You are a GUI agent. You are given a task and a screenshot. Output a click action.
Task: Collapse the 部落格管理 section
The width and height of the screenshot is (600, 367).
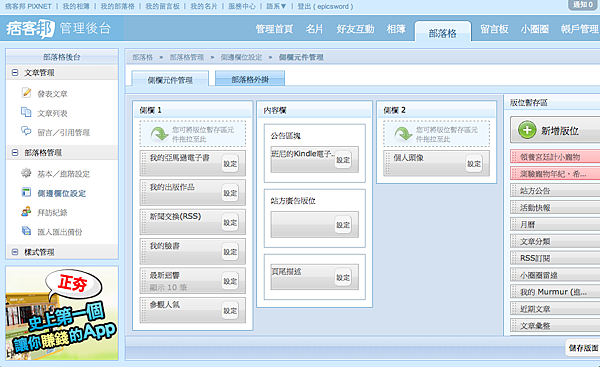coord(15,152)
